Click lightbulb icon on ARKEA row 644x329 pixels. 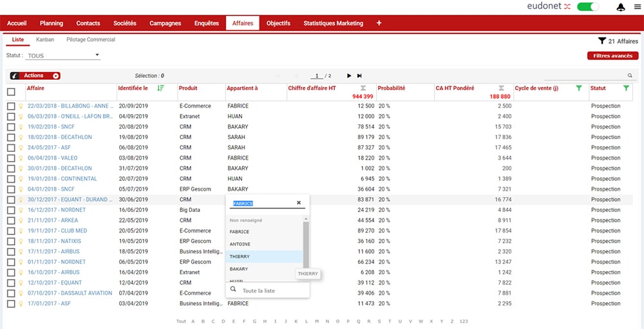[x=21, y=221]
